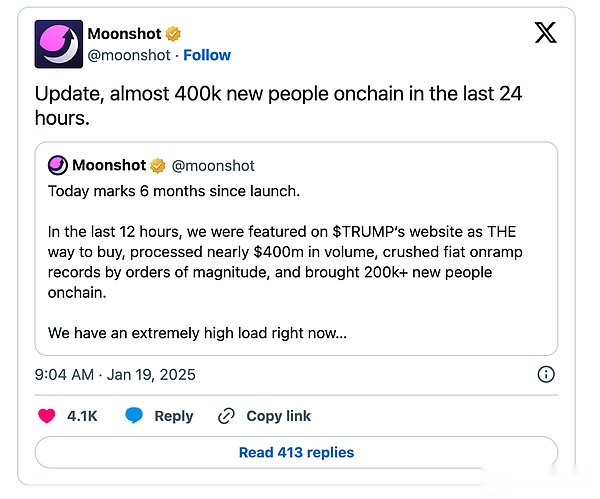This screenshot has width=600, height=499.
Task: Click the Moonshot name in quoted tweet
Action: click(109, 165)
